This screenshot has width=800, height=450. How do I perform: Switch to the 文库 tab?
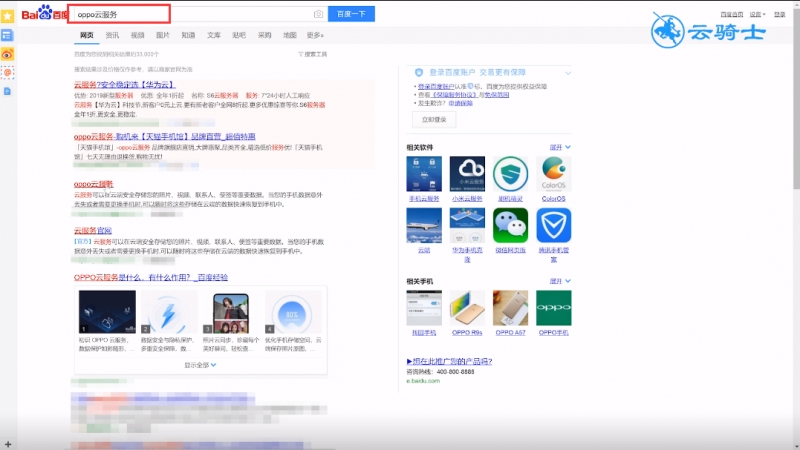coord(214,35)
